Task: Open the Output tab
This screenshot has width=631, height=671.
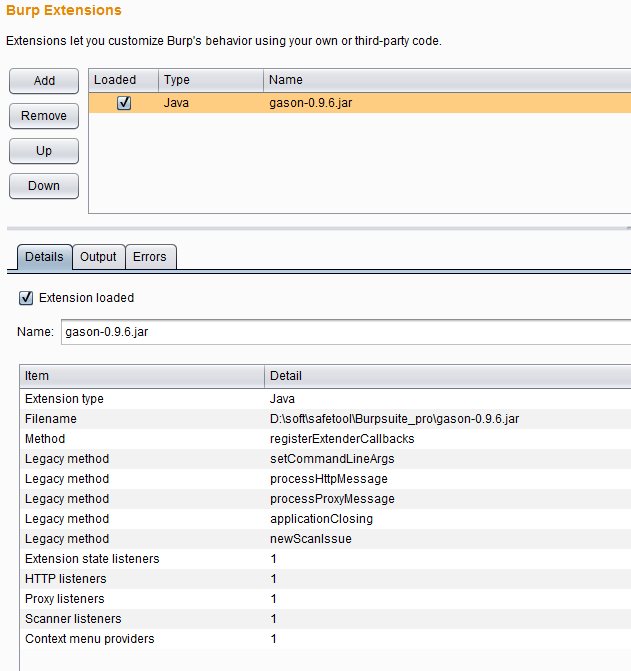Action: point(98,257)
